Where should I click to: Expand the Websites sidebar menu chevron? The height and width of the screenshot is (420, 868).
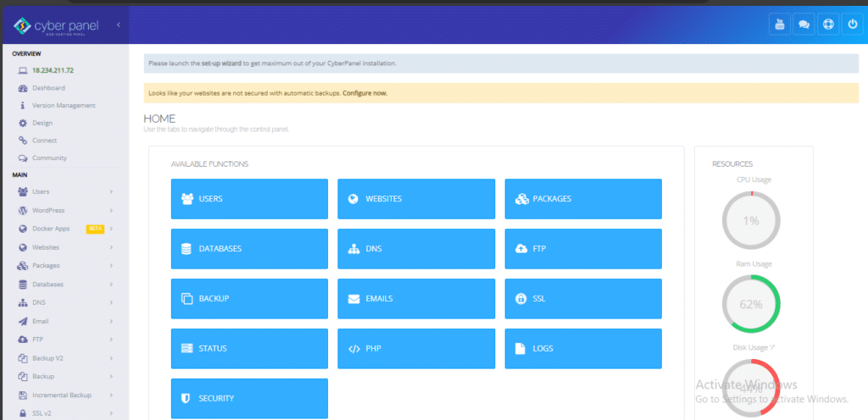[x=111, y=247]
